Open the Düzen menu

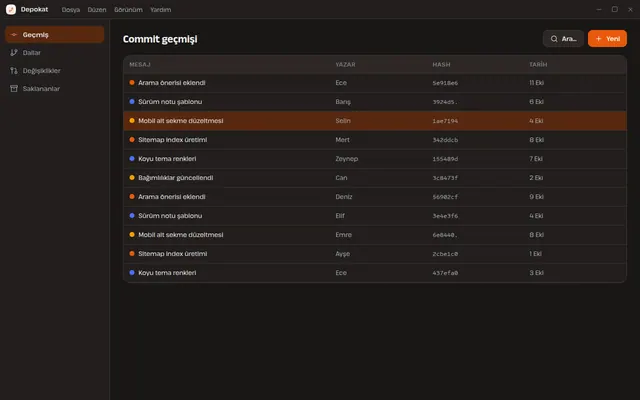[x=97, y=9]
